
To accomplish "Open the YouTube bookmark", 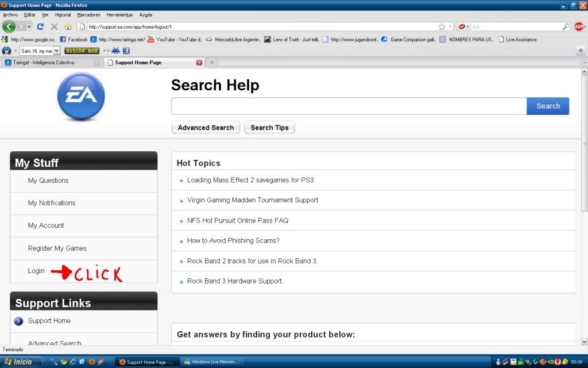I will tap(175, 40).
